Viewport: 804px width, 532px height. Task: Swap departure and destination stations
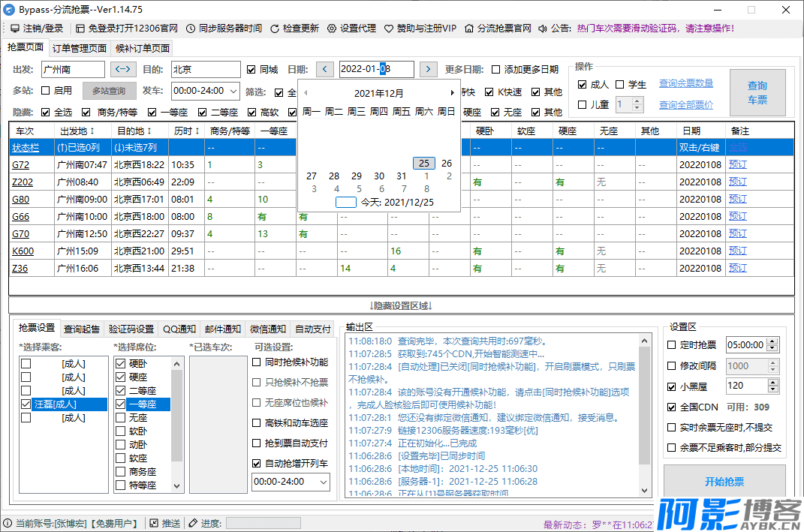123,70
